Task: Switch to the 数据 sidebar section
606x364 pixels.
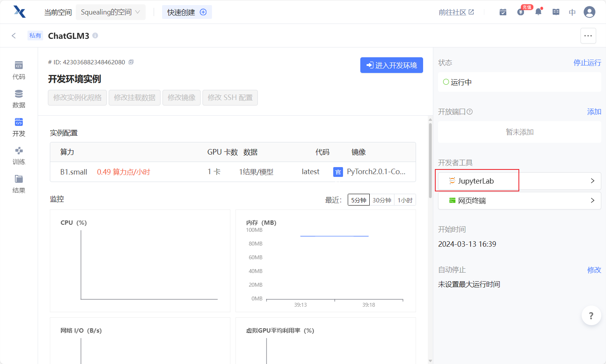Action: (x=19, y=99)
